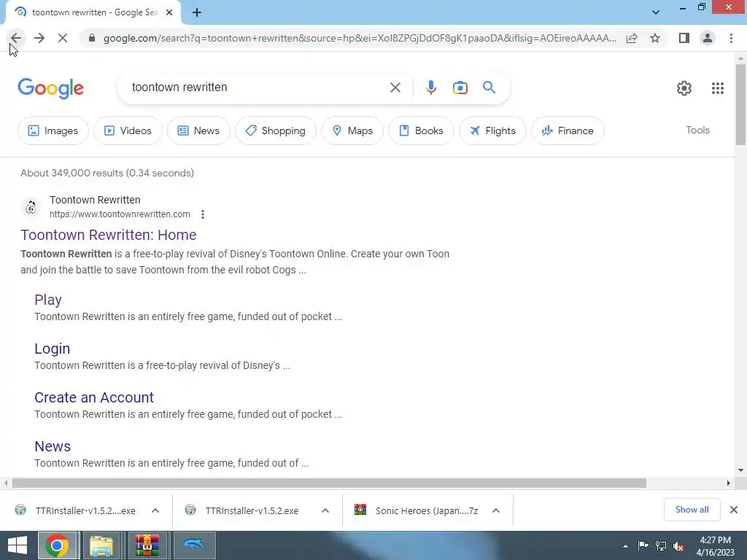
Task: Click the Toontown Rewritten site favicon
Action: point(31,207)
